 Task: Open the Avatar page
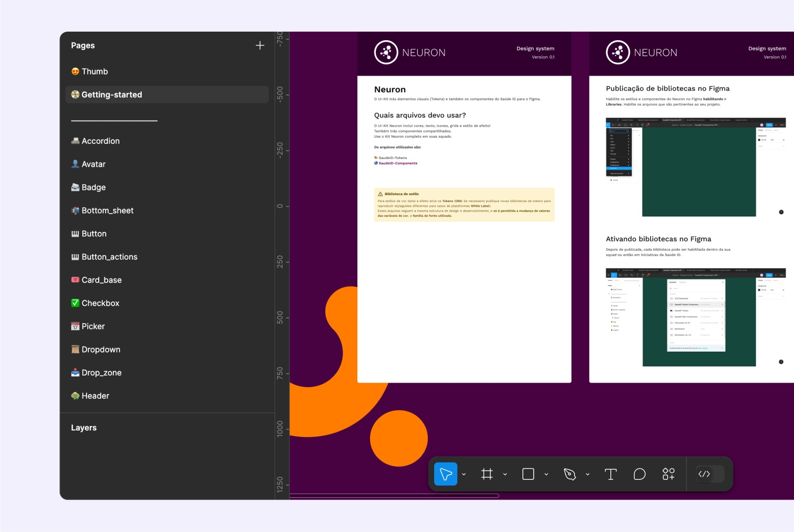point(167,164)
